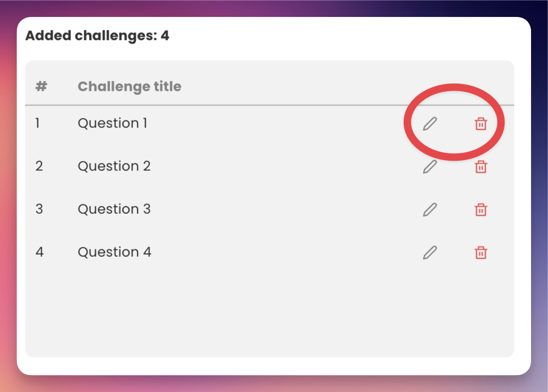Edit Question 1 with the pencil icon
This screenshot has height=392, width=548.
[x=430, y=124]
